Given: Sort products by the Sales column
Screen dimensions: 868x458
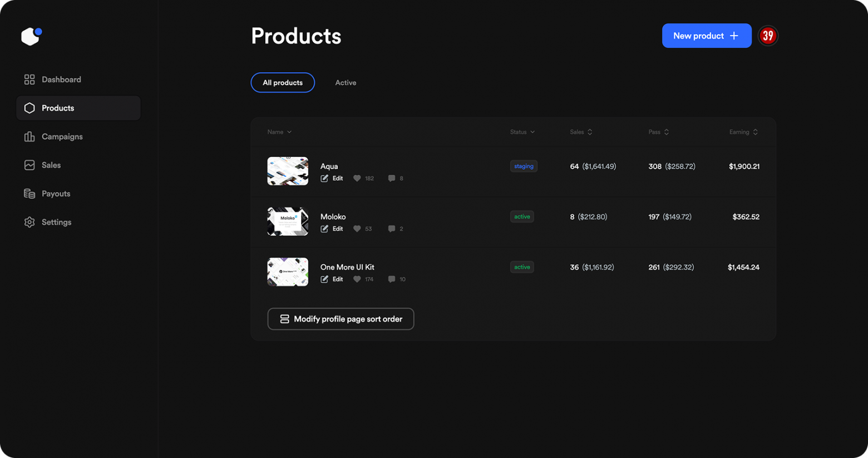Looking at the screenshot, I should [580, 132].
